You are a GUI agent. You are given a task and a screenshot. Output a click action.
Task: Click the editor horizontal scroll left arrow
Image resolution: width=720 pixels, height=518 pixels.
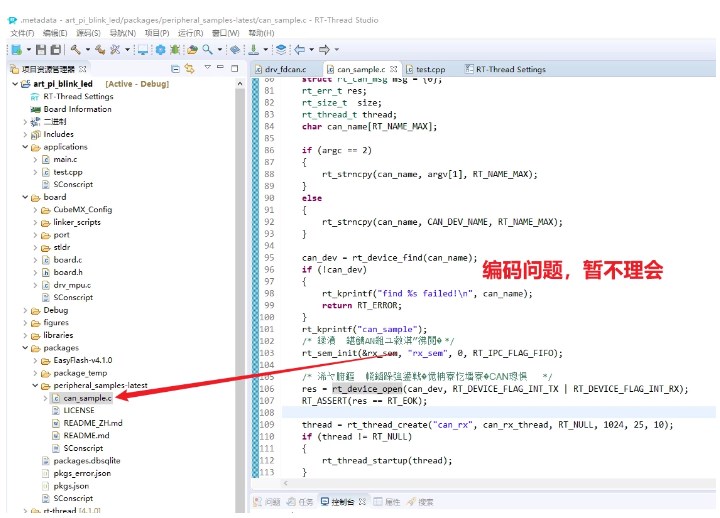[x=286, y=483]
